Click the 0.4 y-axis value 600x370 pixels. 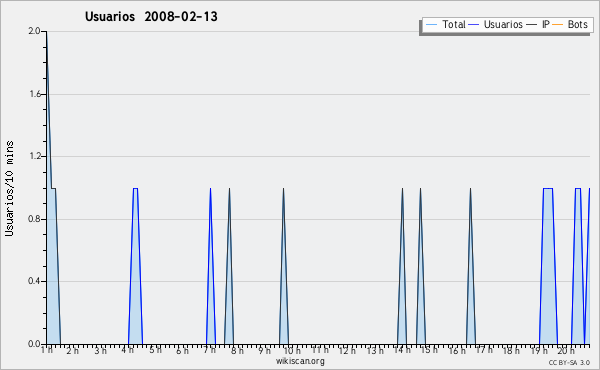pyautogui.click(x=34, y=281)
